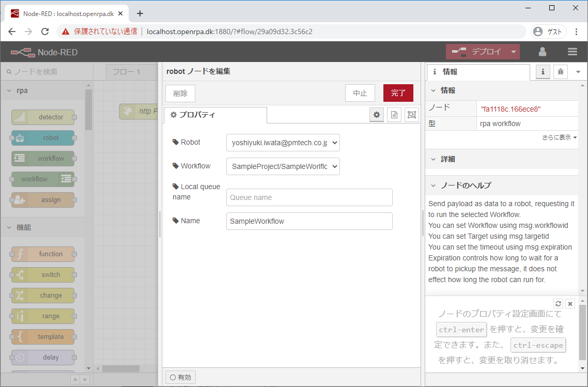Image resolution: width=588 pixels, height=387 pixels.
Task: Go back with the browser back arrow
Action: (x=12, y=32)
